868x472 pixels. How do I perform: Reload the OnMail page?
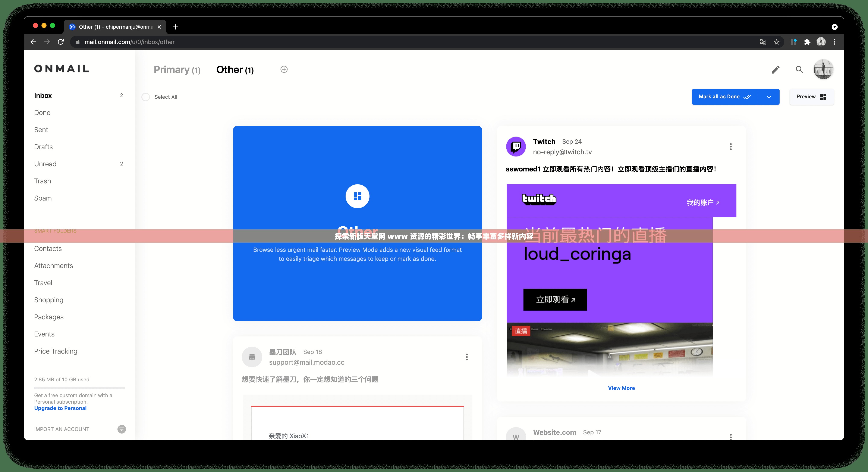[61, 42]
